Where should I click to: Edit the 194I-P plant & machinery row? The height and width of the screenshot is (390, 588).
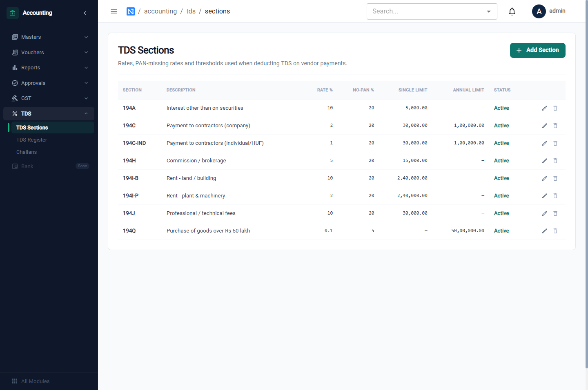coord(544,196)
